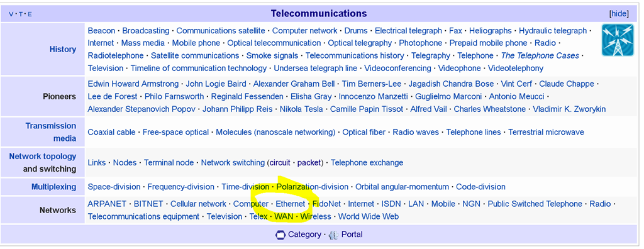Open the Portal text link
Image resolution: width=644 pixels, height=249 pixels.
(x=352, y=235)
